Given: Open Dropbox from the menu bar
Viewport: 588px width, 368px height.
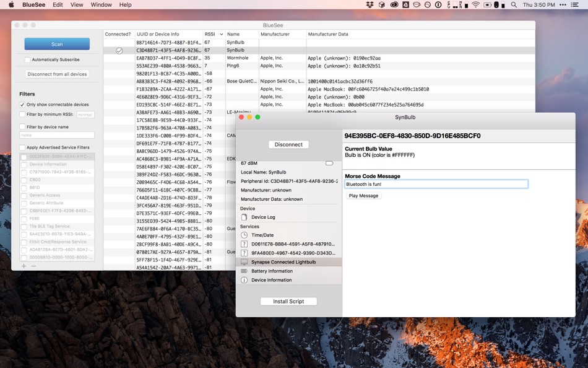Looking at the screenshot, I should (370, 5).
